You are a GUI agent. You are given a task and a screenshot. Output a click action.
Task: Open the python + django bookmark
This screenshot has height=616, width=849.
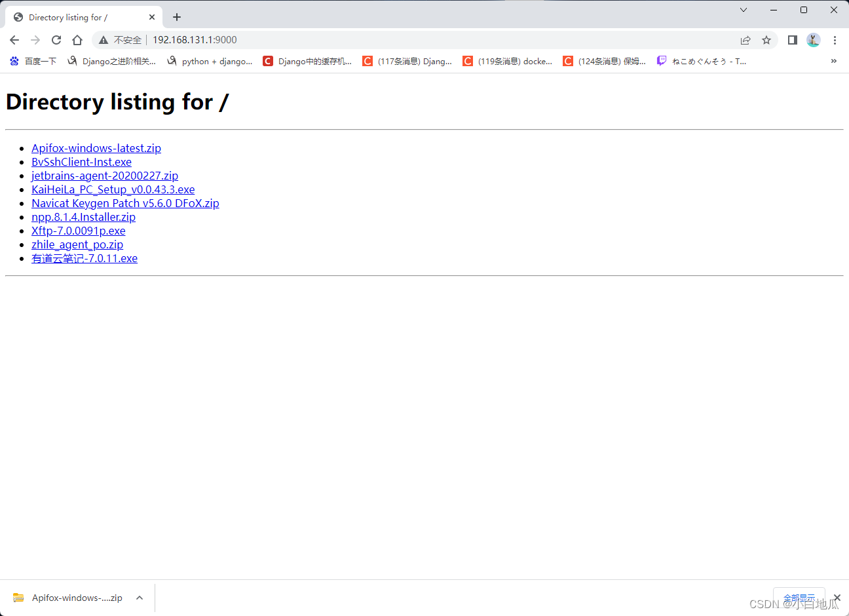[x=210, y=61]
